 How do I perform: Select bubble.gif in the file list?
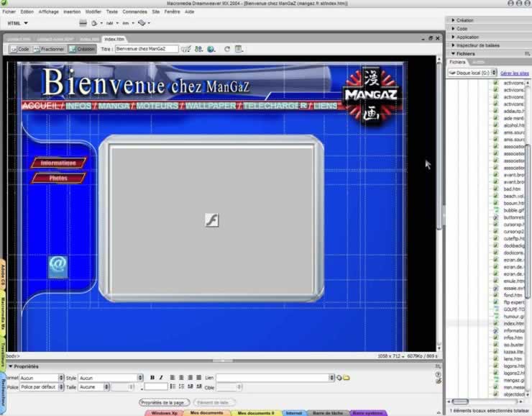pyautogui.click(x=514, y=210)
